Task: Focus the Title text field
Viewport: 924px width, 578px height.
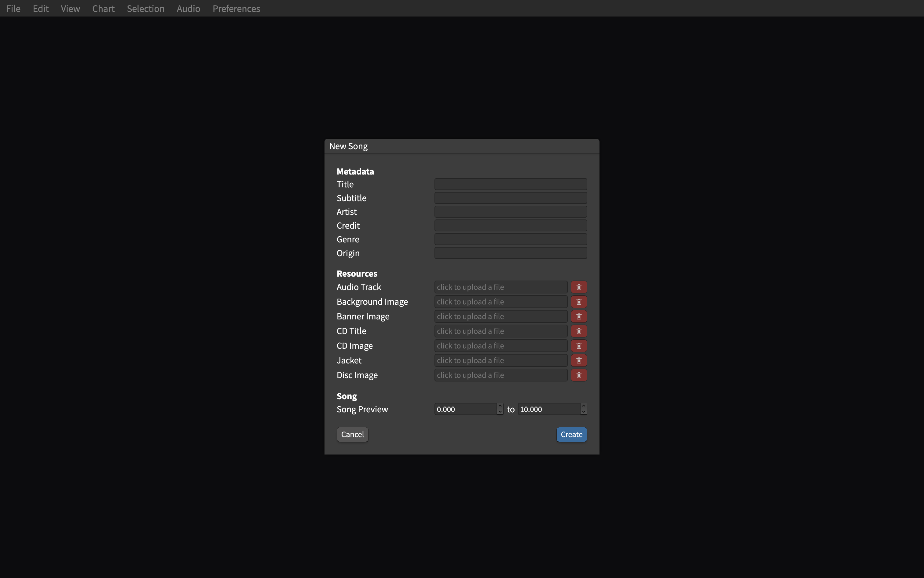Action: point(511,184)
